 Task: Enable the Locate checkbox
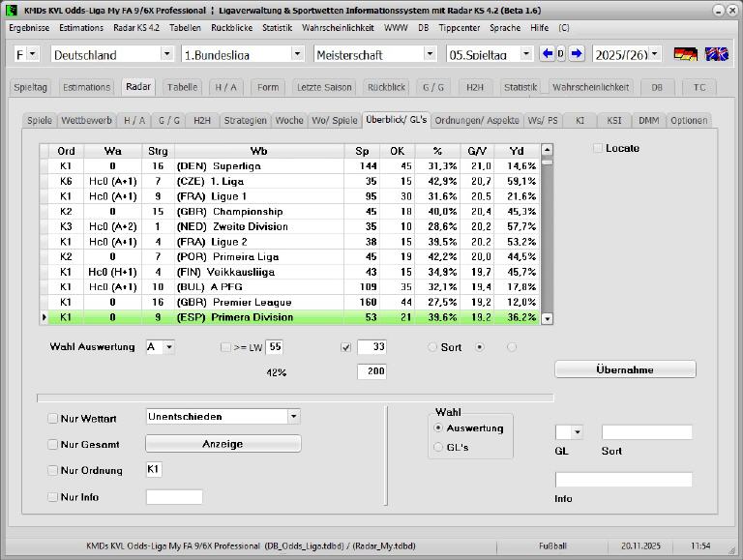pos(598,148)
